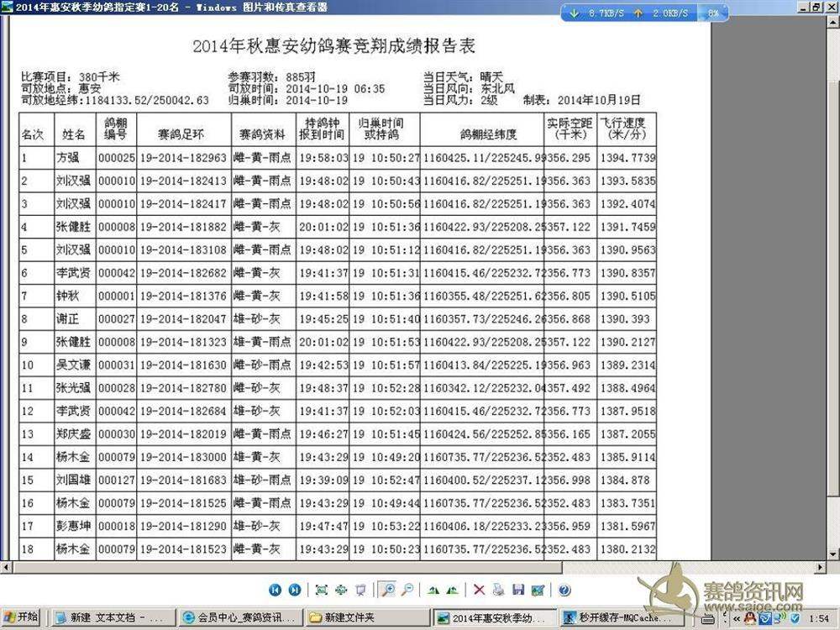
Task: Click the 赛鸽资料 column header
Action: pyautogui.click(x=262, y=134)
